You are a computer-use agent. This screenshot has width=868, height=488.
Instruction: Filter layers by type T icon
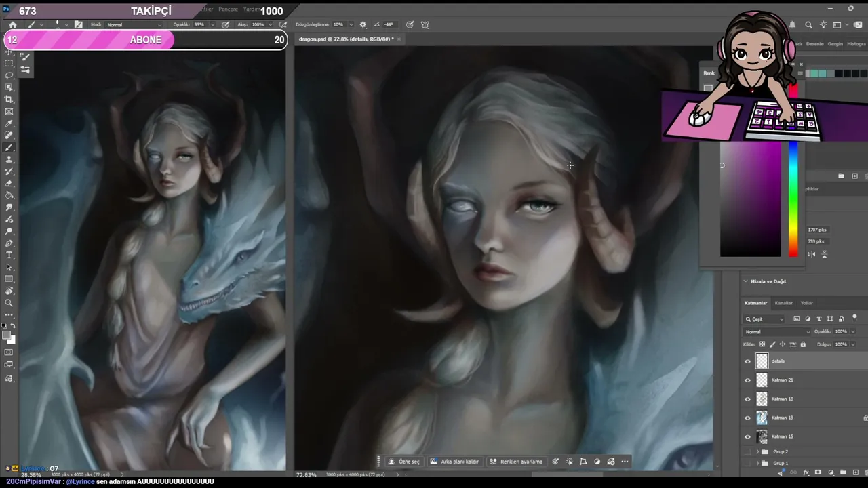click(819, 319)
